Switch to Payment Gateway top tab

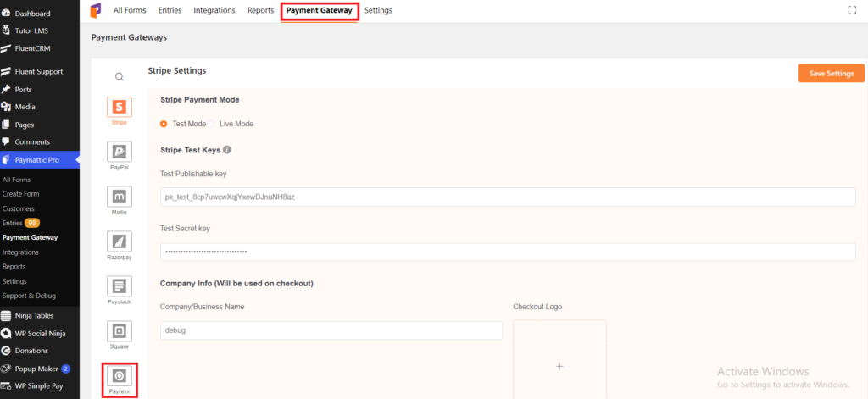pyautogui.click(x=320, y=10)
